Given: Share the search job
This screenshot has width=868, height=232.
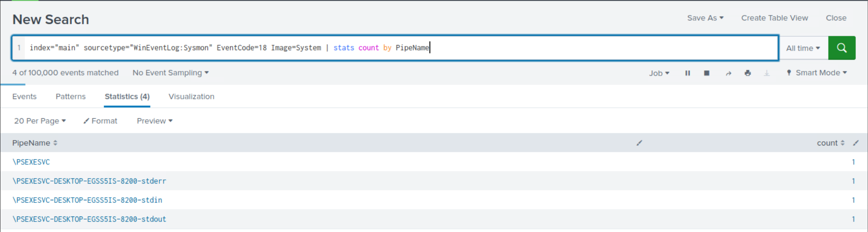Looking at the screenshot, I should tap(728, 73).
